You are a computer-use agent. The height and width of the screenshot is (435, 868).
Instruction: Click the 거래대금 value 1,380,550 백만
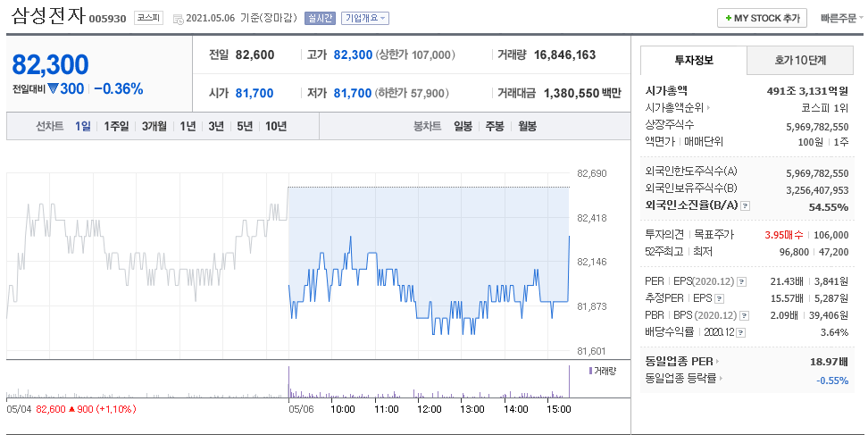tap(582, 93)
